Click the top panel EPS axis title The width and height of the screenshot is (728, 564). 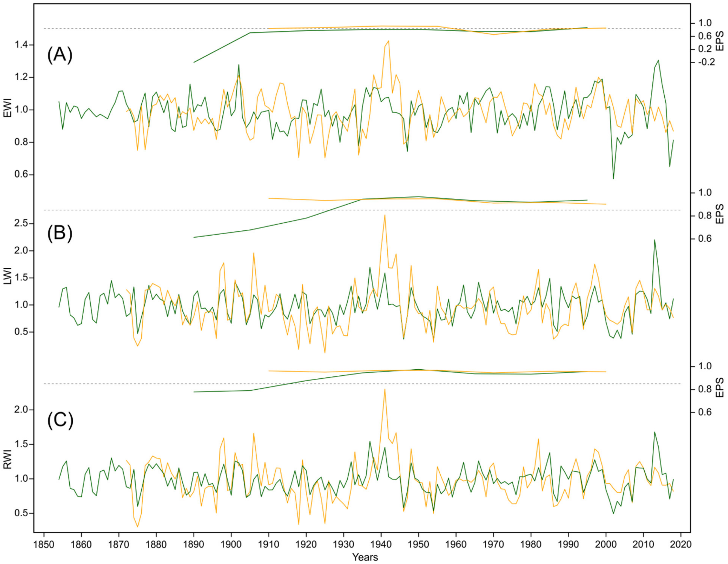point(720,41)
